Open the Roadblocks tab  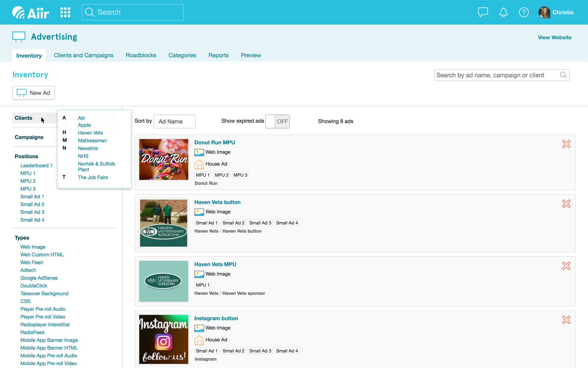click(x=141, y=55)
